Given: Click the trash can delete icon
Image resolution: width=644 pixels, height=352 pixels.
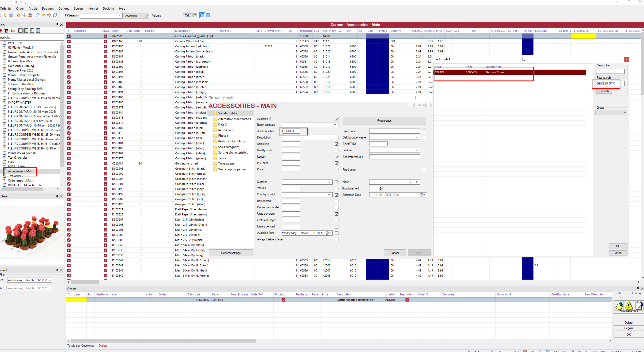Looking at the screenshot, I should pyautogui.click(x=18, y=15).
